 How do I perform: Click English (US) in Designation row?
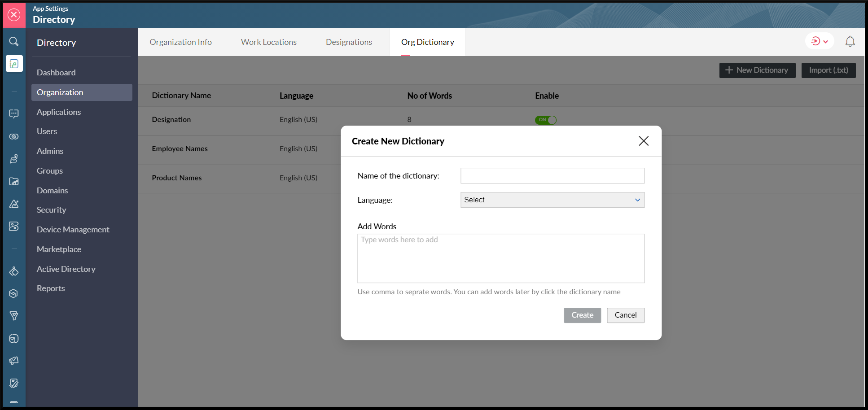pyautogui.click(x=298, y=120)
